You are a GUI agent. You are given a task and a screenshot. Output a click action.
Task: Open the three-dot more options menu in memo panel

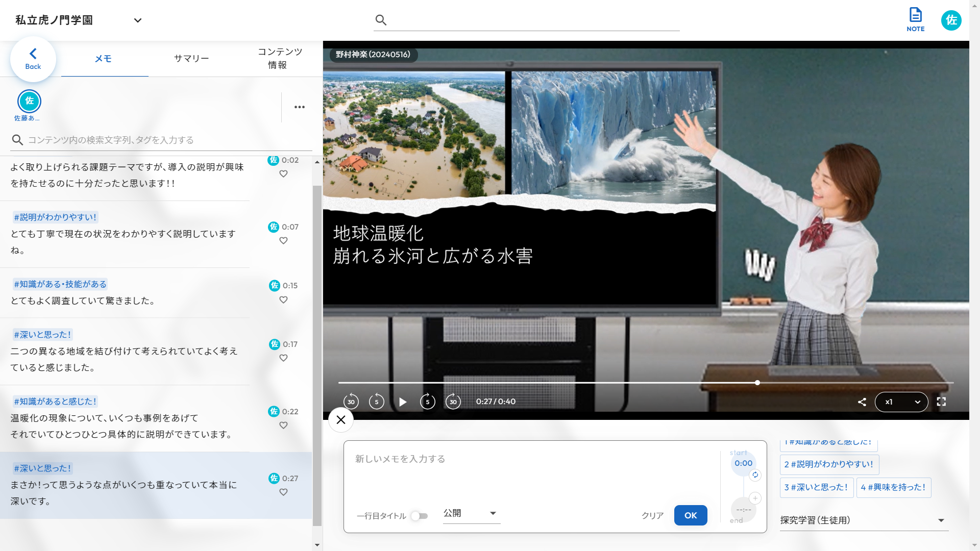(300, 107)
